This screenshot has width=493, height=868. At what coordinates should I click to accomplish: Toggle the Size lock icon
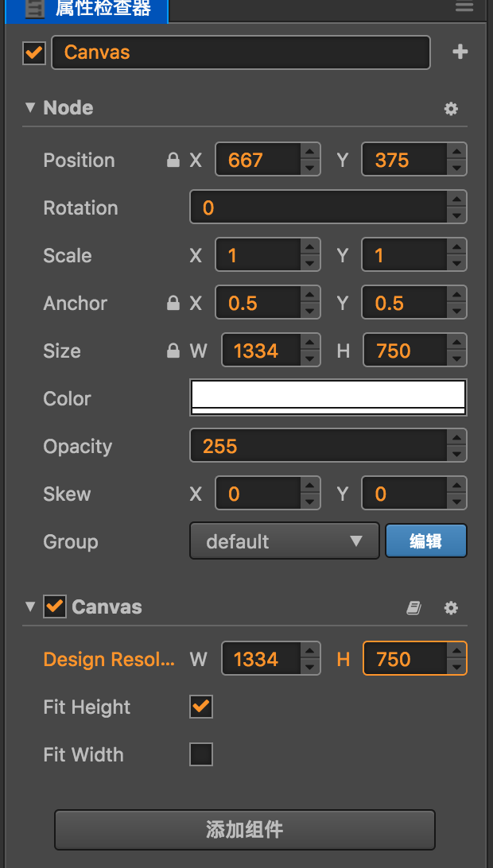pyautogui.click(x=173, y=351)
